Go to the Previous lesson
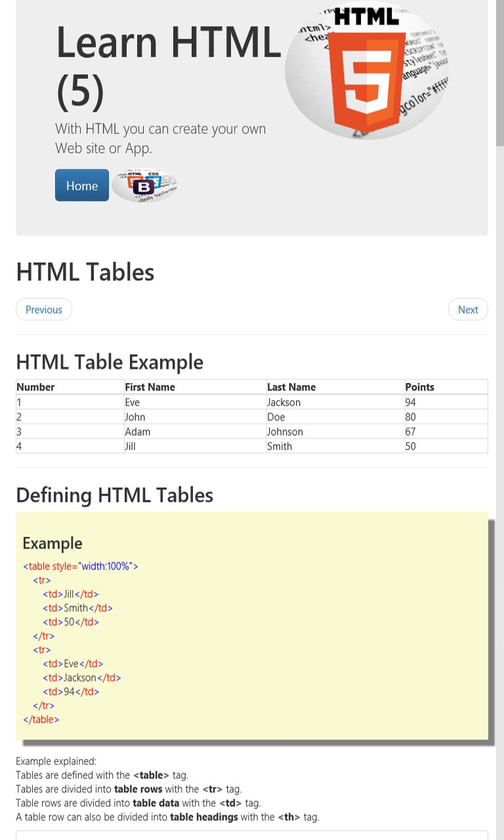Viewport: 504px width, 840px height. [x=44, y=310]
